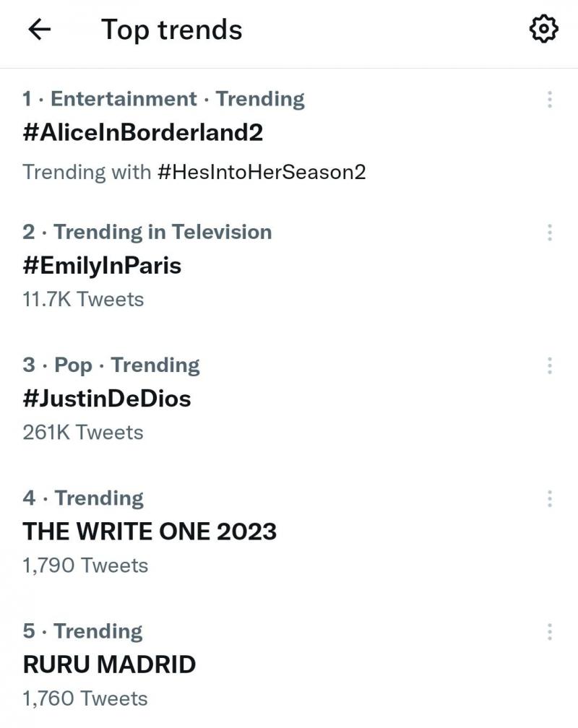
Task: View tweets about RURU MADRID
Action: pyautogui.click(x=109, y=664)
